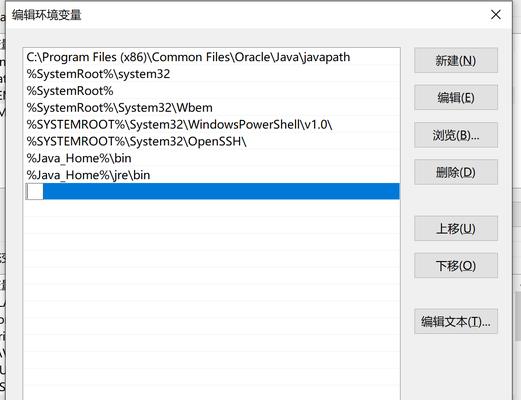This screenshot has width=521, height=400.
Task: Select the Oracle Java javapath entry
Action: pyautogui.click(x=212, y=57)
